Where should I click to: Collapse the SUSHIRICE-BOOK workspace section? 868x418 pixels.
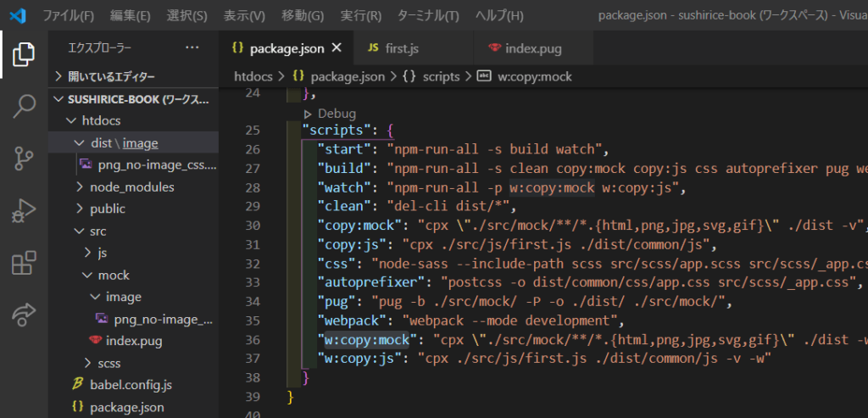[133, 100]
